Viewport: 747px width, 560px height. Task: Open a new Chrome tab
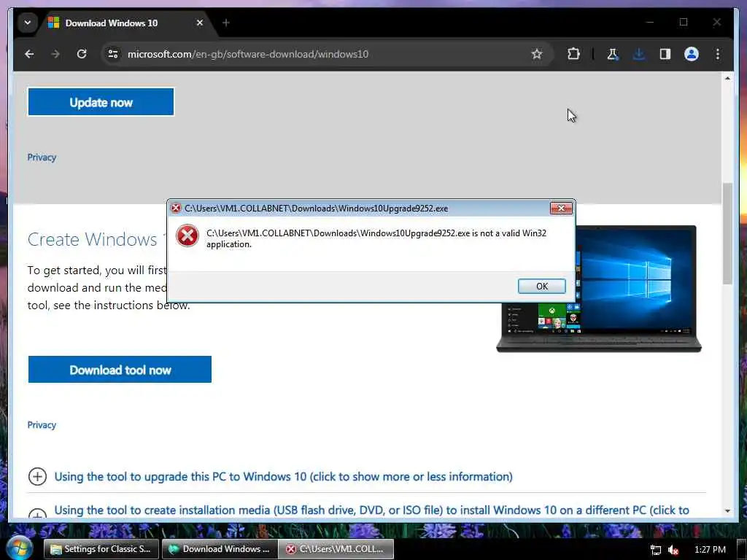(226, 23)
